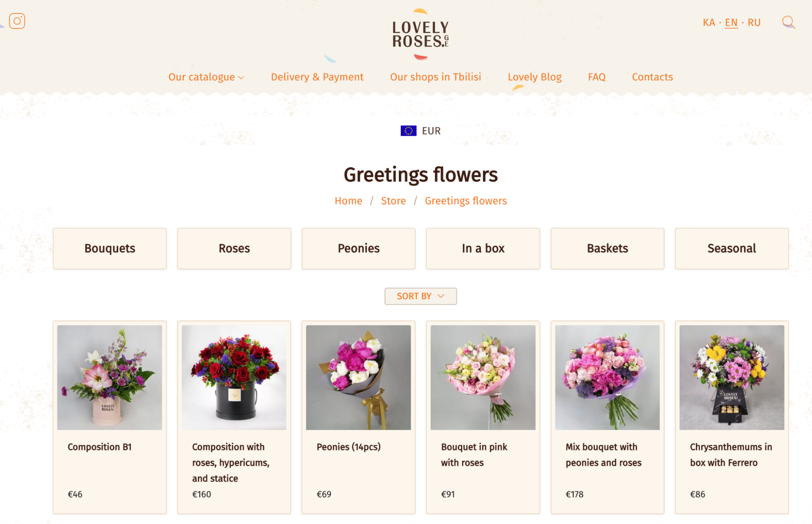
Task: Select the In a box category
Action: pyautogui.click(x=483, y=248)
